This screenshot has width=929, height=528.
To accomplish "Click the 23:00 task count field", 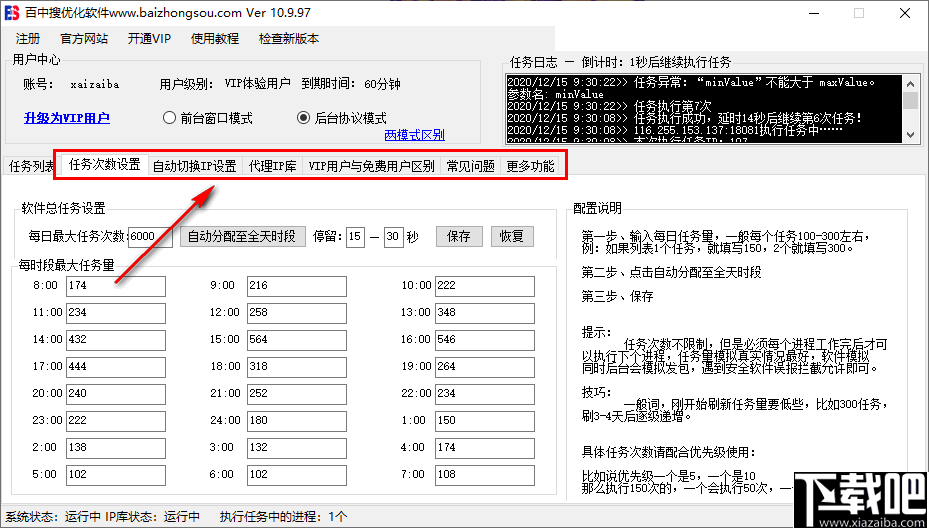I will point(116,421).
